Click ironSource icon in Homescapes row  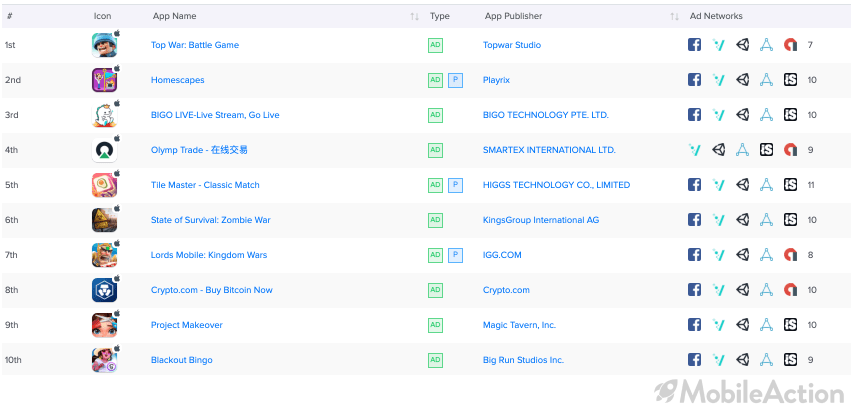coord(790,80)
